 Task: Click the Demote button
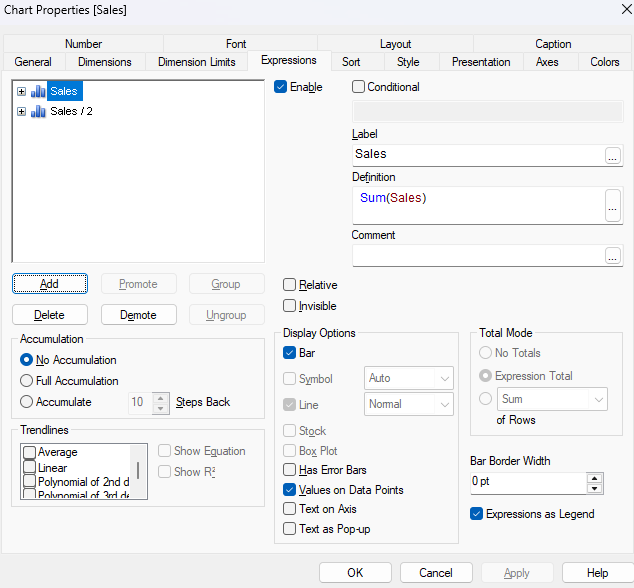(138, 315)
